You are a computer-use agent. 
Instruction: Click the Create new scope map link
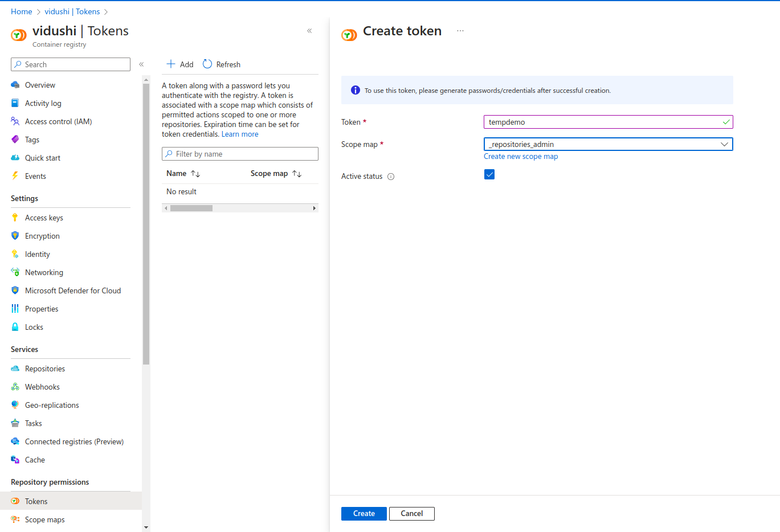pos(521,157)
